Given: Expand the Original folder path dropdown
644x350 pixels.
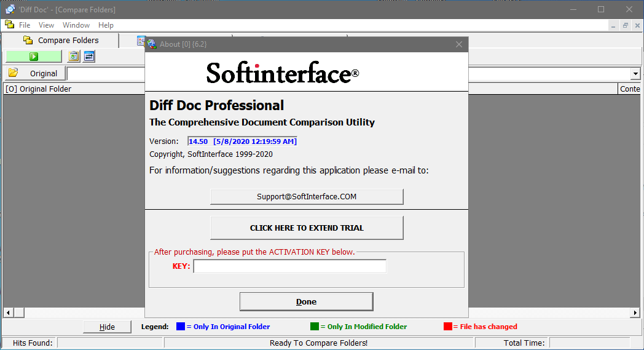Looking at the screenshot, I should point(635,74).
